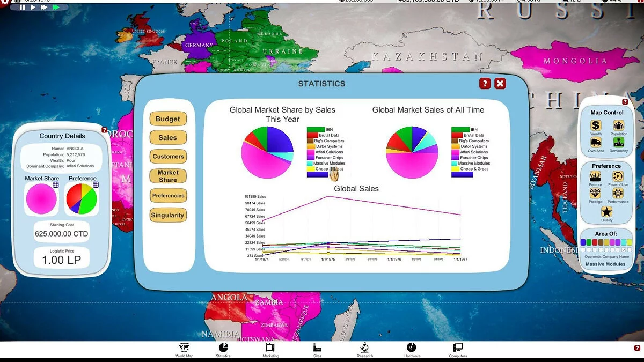Toggle checkbox under the red area swatch

click(x=595, y=250)
